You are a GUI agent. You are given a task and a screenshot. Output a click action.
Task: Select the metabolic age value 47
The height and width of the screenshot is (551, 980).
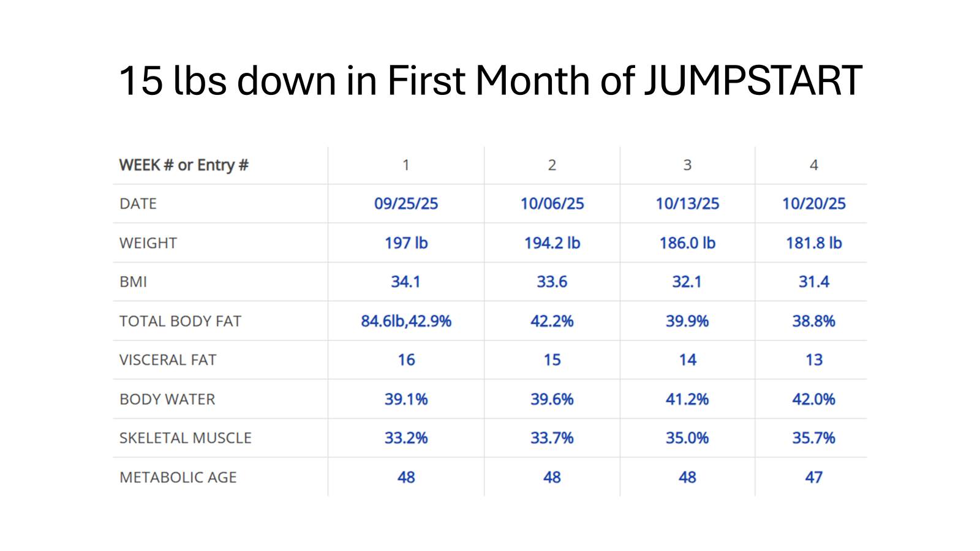(813, 477)
